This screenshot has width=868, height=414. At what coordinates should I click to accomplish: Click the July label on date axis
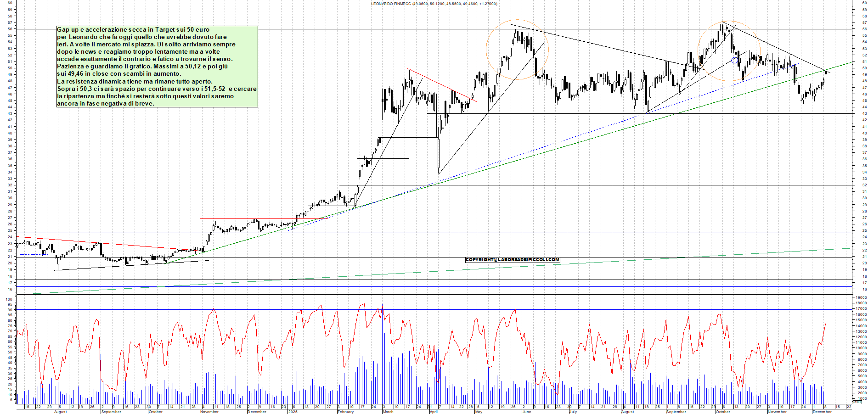click(573, 412)
